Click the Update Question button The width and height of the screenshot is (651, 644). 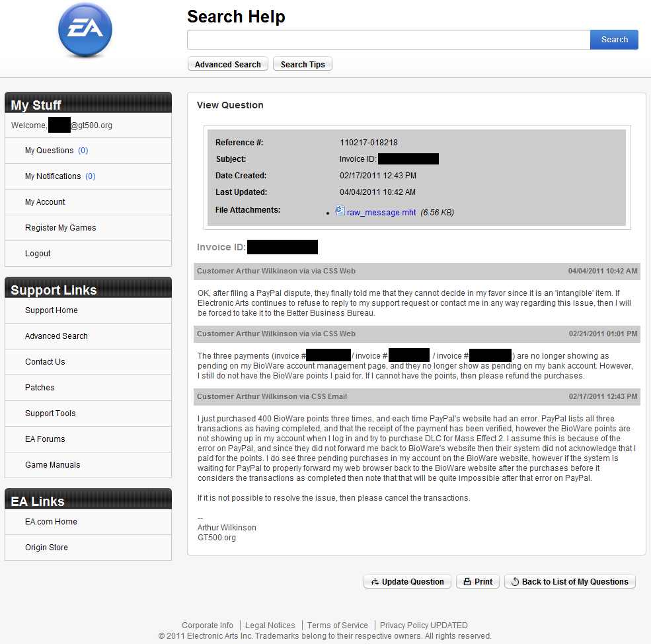407,582
